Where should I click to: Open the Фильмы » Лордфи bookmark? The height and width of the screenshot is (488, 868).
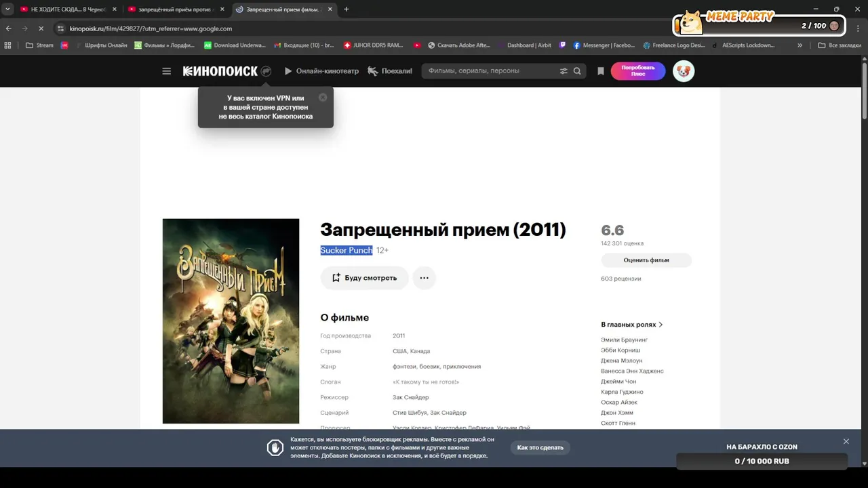point(164,45)
